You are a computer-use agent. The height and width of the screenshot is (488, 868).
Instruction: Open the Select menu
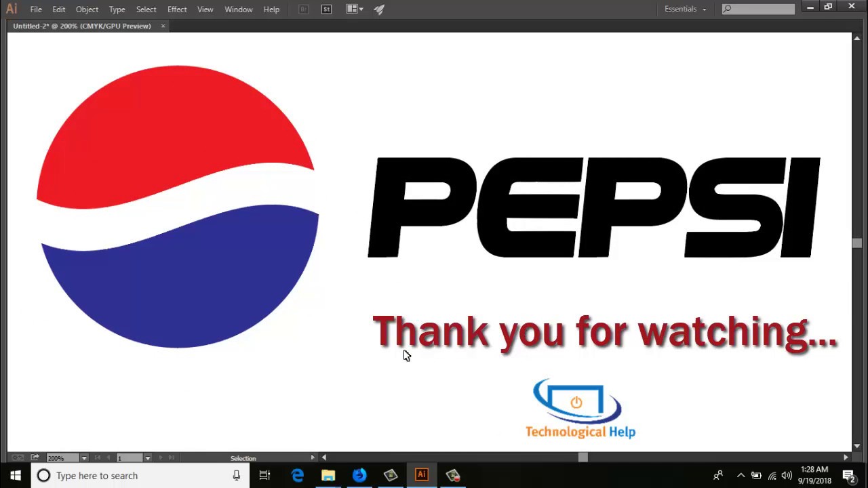[146, 9]
